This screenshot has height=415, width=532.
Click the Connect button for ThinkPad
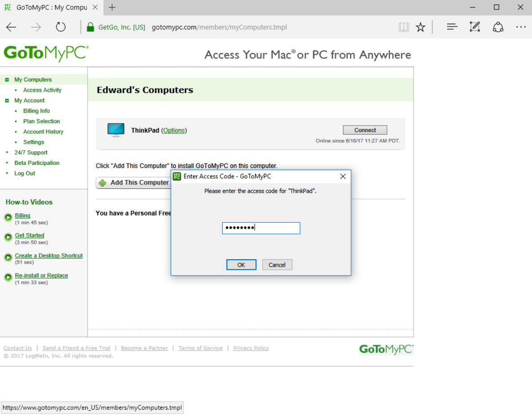pyautogui.click(x=365, y=130)
